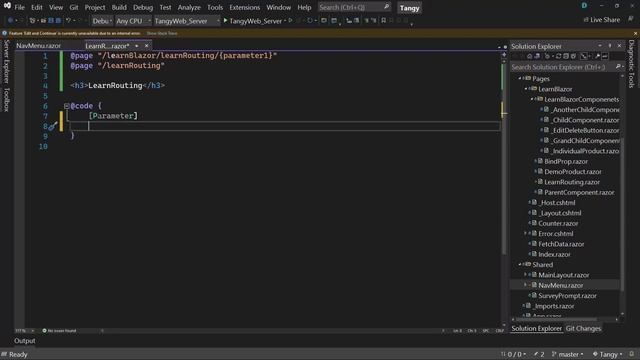The image size is (640, 360).
Task: Toggle Show All Files in Solution Explorer toolbar
Action: (573, 56)
